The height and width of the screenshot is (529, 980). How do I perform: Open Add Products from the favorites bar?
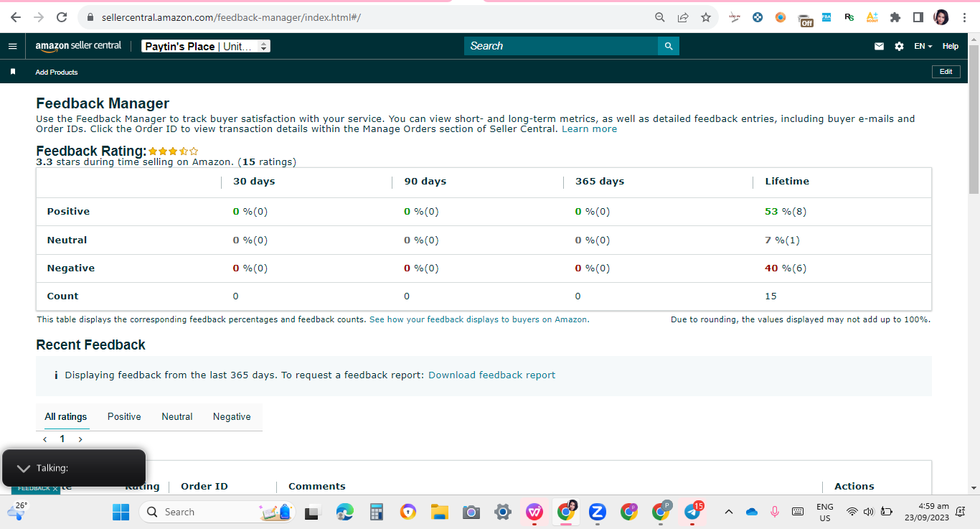[x=57, y=72]
